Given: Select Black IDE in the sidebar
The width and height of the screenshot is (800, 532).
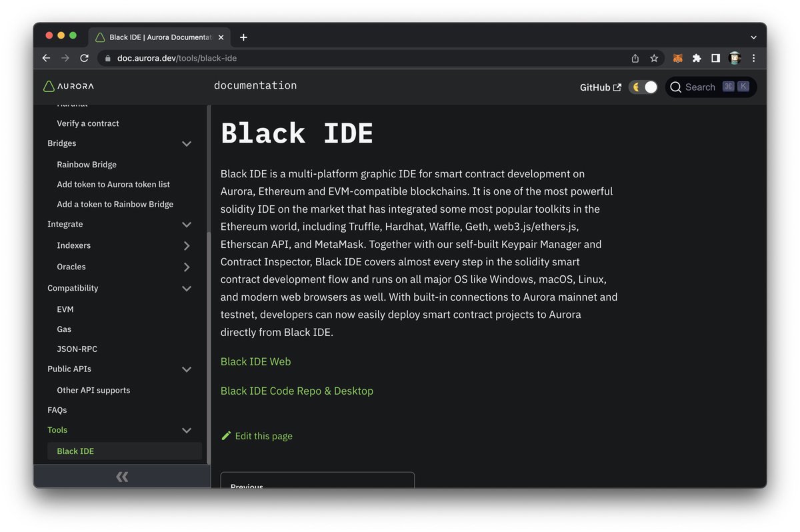Looking at the screenshot, I should [x=75, y=451].
